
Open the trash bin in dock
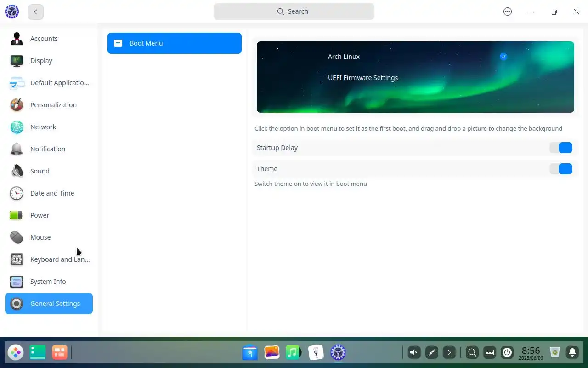pos(555,353)
